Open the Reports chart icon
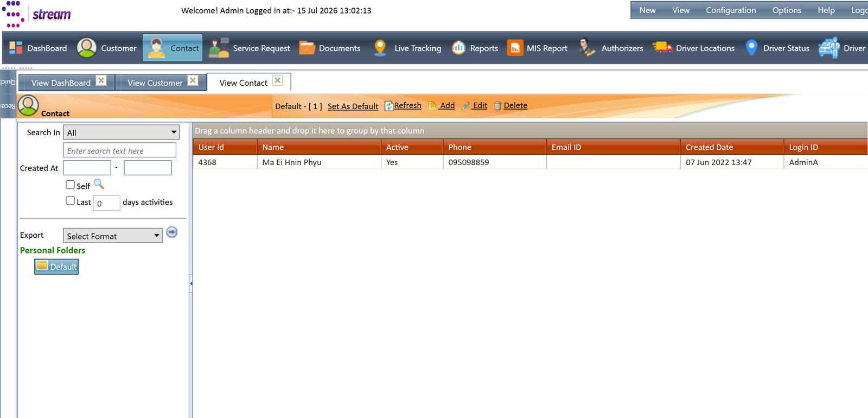The height and width of the screenshot is (418, 868). (x=459, y=48)
